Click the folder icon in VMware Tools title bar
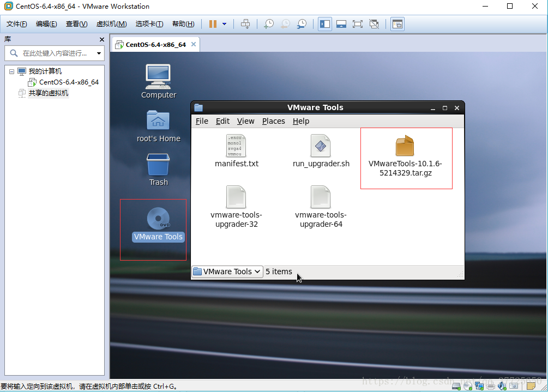Image resolution: width=548 pixels, height=392 pixels. coord(198,107)
